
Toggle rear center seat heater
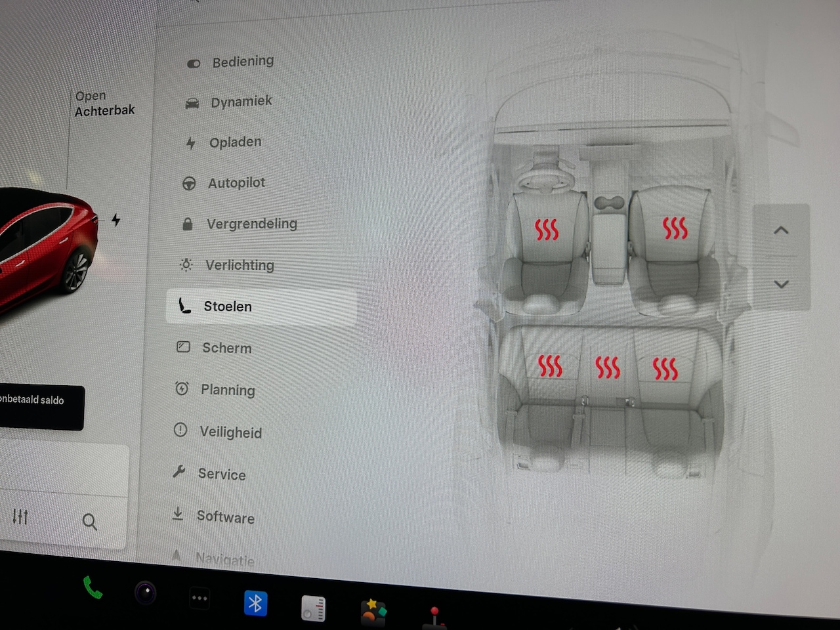608,367
